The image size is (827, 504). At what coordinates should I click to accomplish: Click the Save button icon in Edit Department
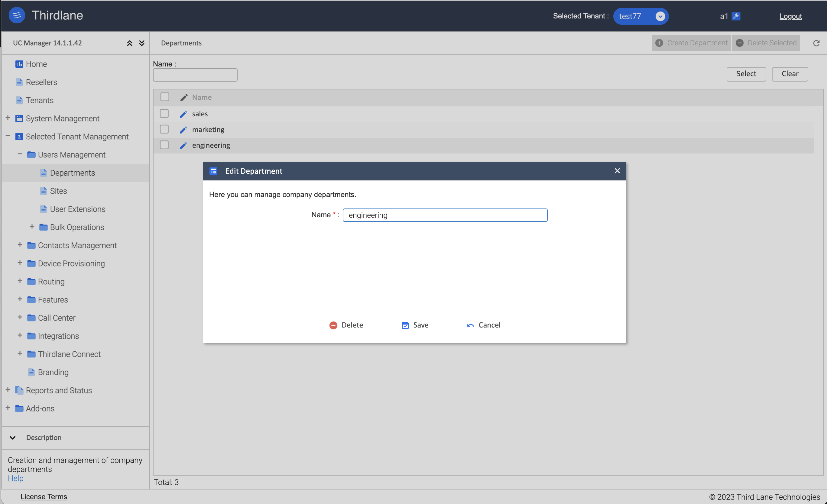point(405,325)
